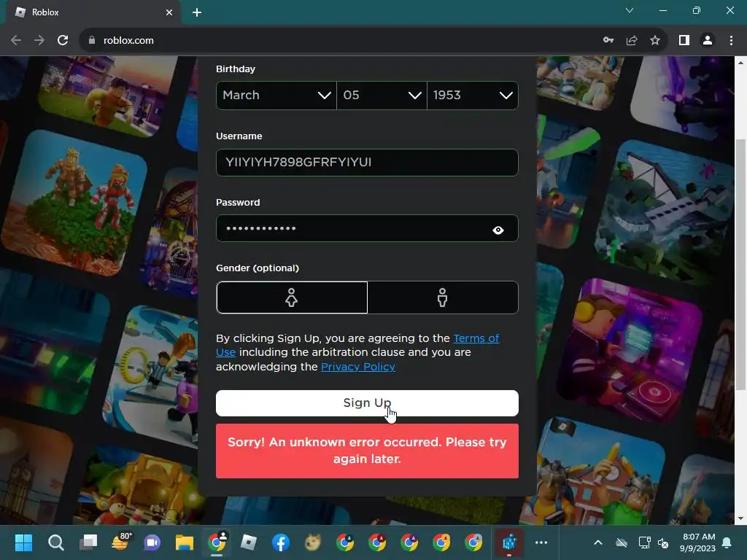Toggle password visibility with the eye icon

[498, 230]
